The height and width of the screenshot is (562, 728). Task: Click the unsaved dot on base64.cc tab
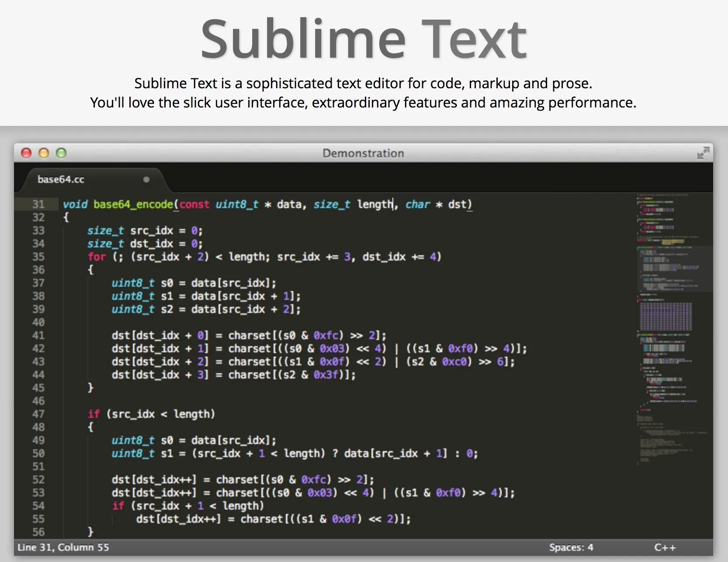146,180
